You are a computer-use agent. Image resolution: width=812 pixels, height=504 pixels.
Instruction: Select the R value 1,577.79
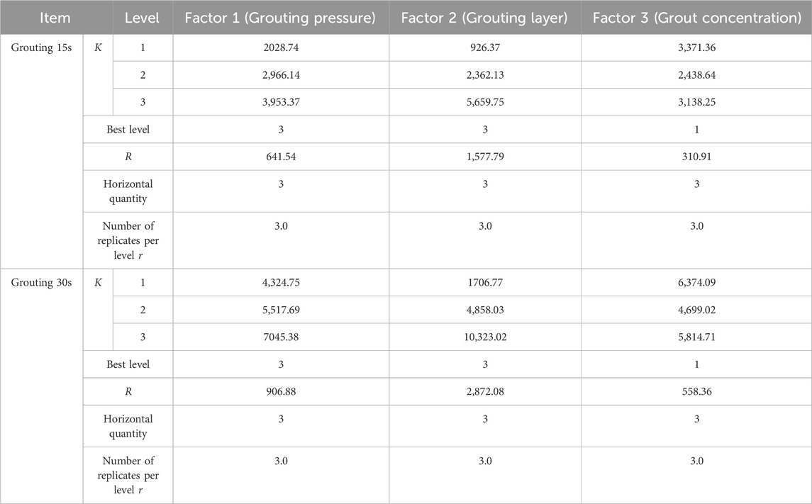(x=484, y=156)
